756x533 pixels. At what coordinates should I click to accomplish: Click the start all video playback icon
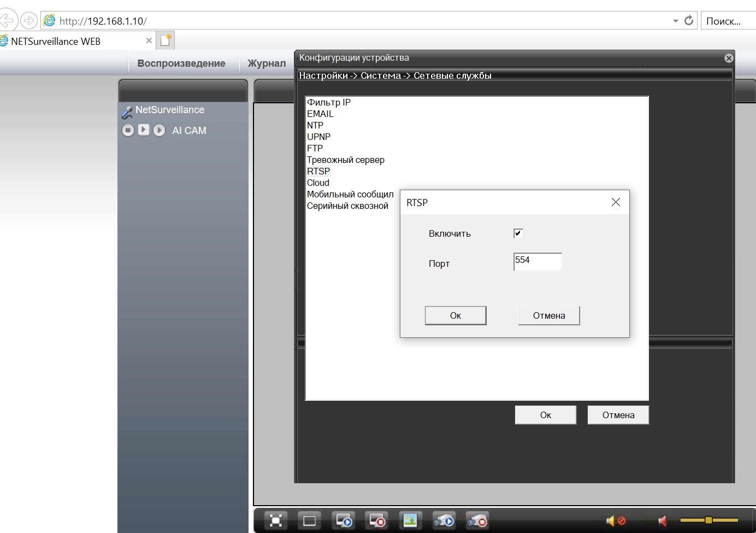[344, 521]
